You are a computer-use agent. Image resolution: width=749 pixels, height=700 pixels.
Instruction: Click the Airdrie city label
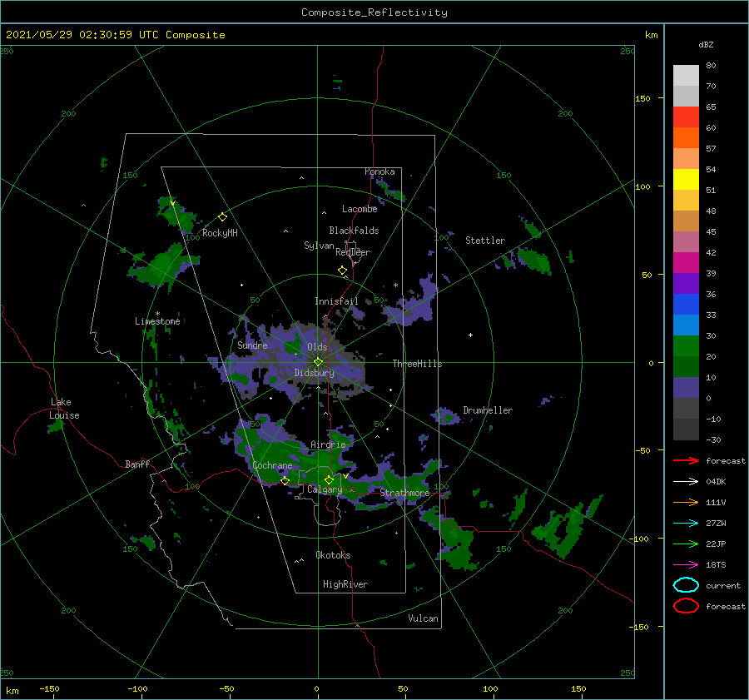coord(328,444)
